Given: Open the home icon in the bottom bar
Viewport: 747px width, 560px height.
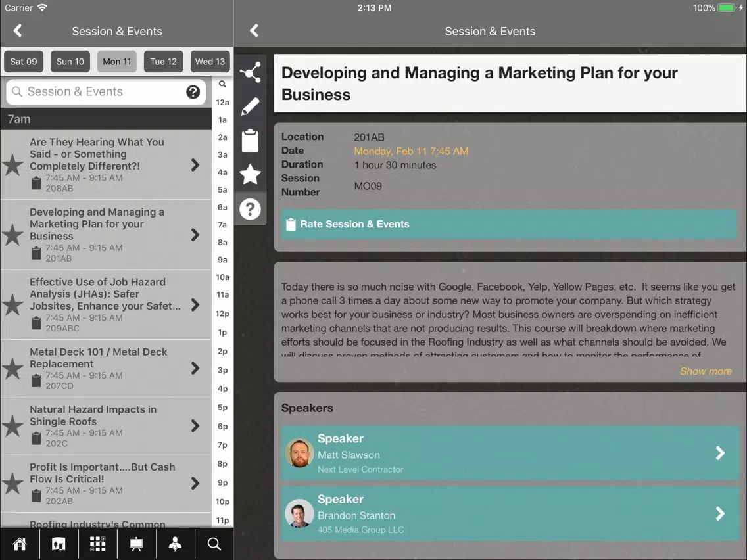Looking at the screenshot, I should pyautogui.click(x=20, y=544).
